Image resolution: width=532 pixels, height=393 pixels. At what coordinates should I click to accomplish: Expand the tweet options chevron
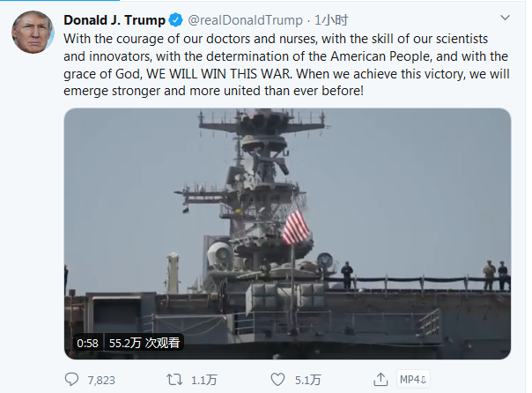tap(503, 19)
